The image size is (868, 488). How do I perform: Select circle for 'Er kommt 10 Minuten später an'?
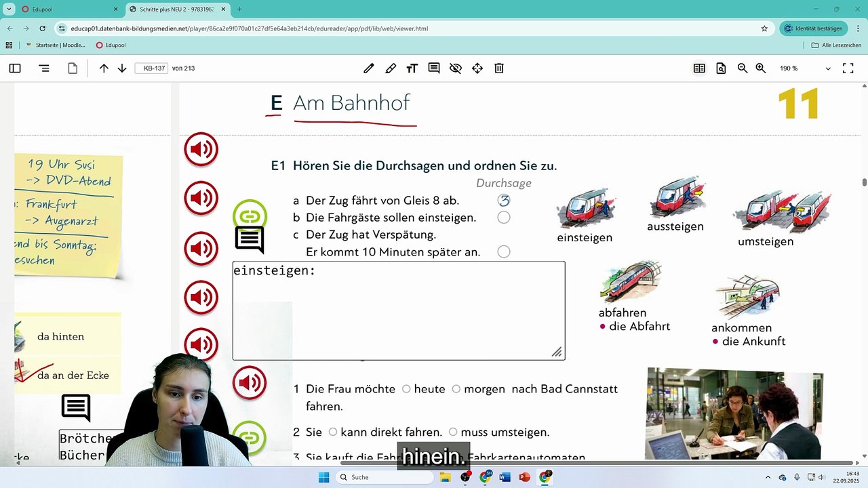tap(503, 251)
